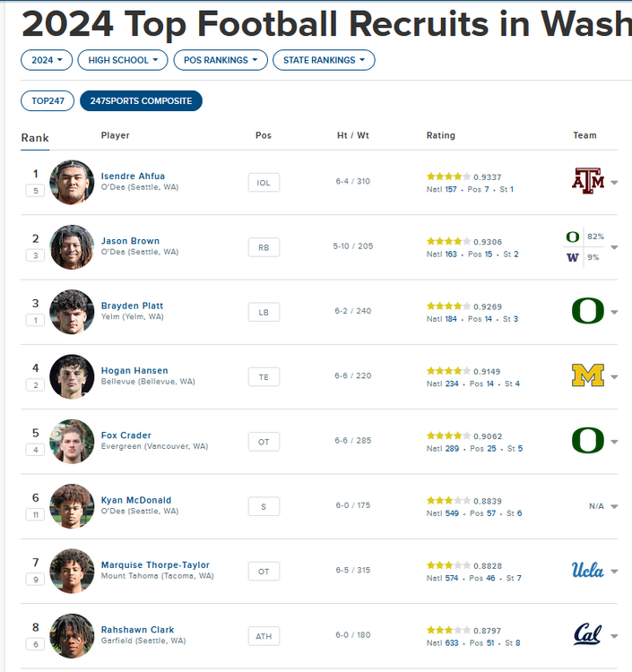Click the IOL position badge
Image resolution: width=632 pixels, height=672 pixels.
[x=264, y=182]
